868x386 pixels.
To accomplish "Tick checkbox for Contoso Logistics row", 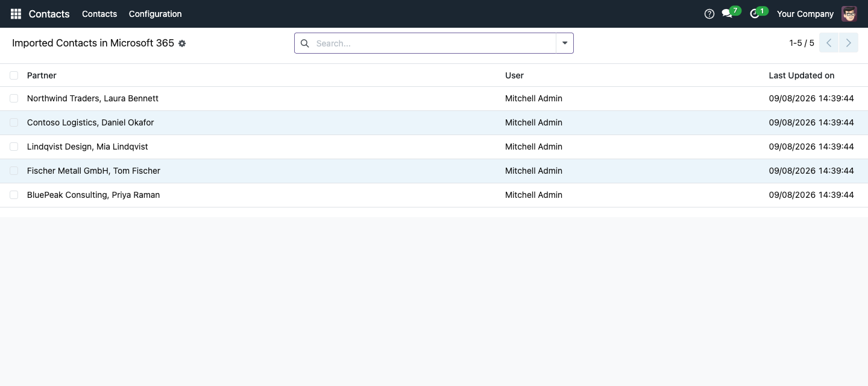I will point(14,122).
